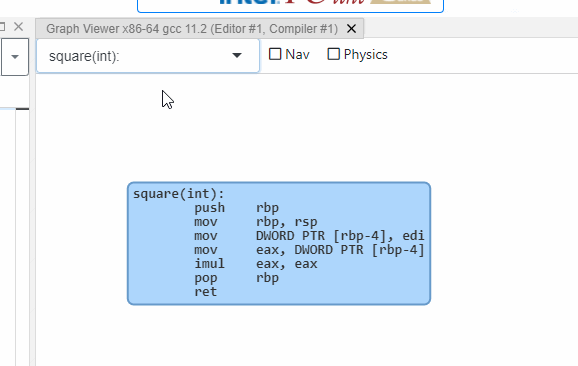Close the left pane with X icon
This screenshot has height=366, width=578.
click(x=18, y=27)
